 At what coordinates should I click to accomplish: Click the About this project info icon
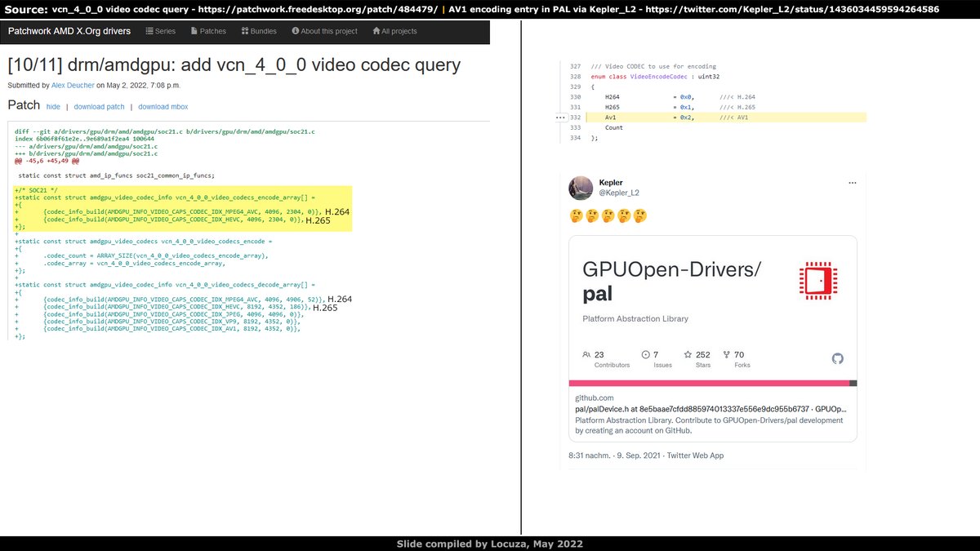click(296, 31)
